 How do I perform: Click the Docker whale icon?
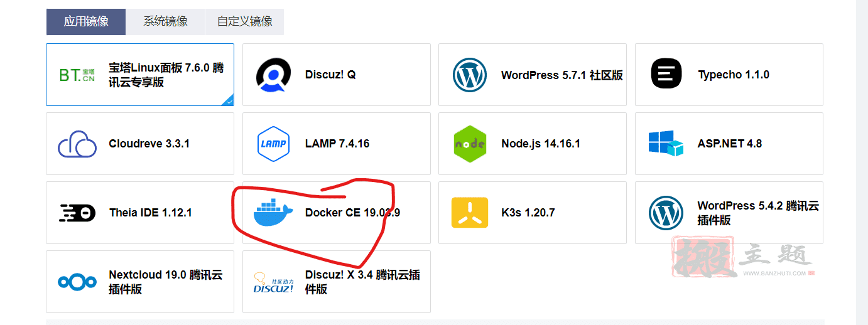[274, 213]
